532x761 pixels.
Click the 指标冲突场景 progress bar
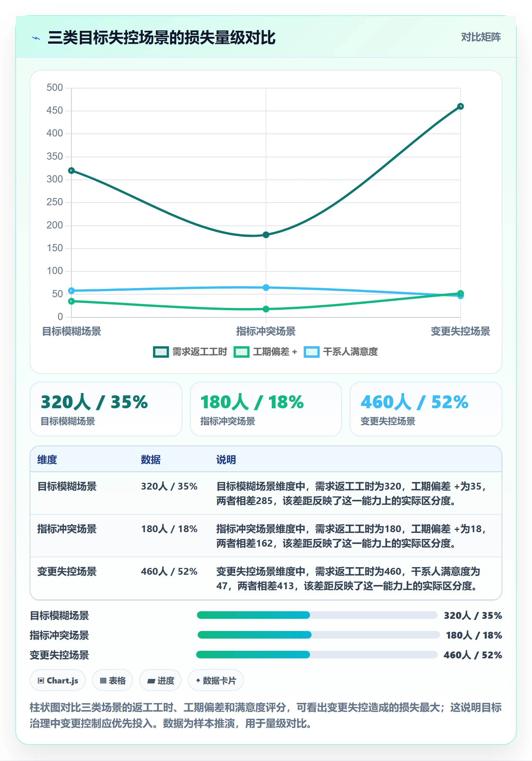point(318,635)
